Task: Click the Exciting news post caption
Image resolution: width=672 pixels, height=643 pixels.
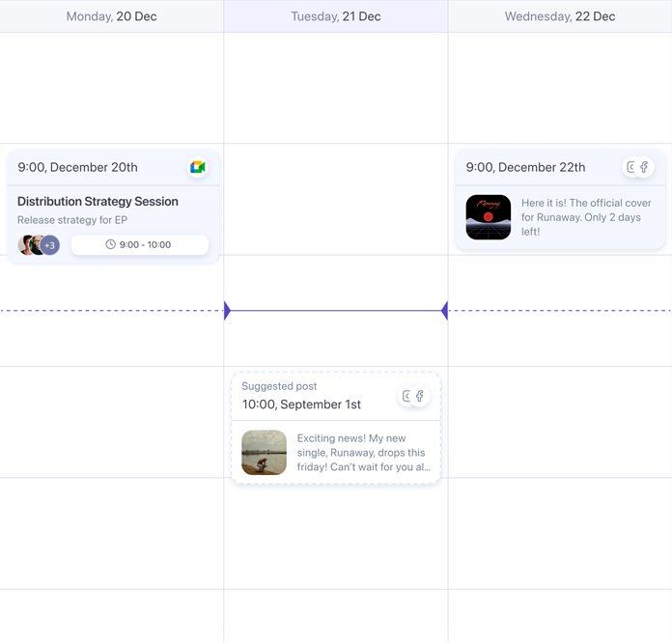Action: coord(363,453)
